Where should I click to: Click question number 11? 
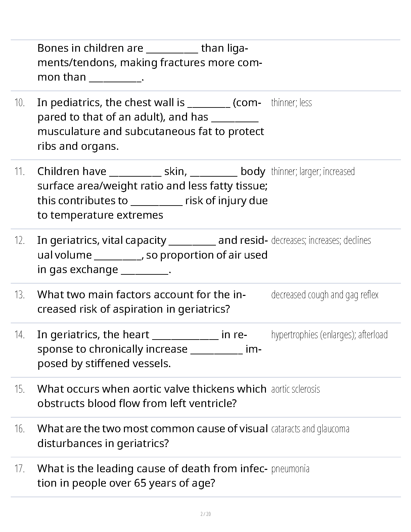tap(20, 172)
